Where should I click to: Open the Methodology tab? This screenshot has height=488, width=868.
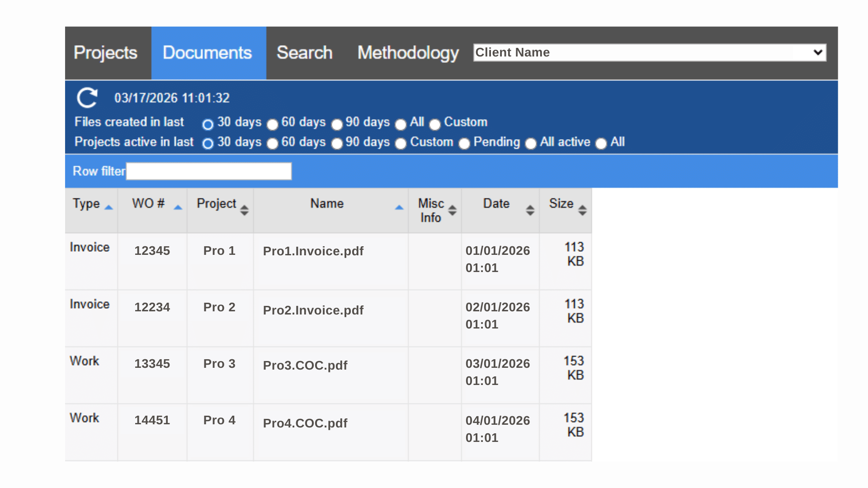pyautogui.click(x=408, y=53)
